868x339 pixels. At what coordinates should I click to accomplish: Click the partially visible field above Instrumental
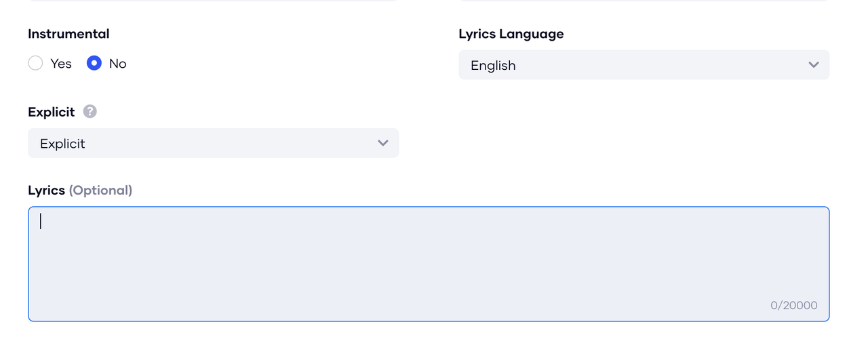pyautogui.click(x=214, y=1)
